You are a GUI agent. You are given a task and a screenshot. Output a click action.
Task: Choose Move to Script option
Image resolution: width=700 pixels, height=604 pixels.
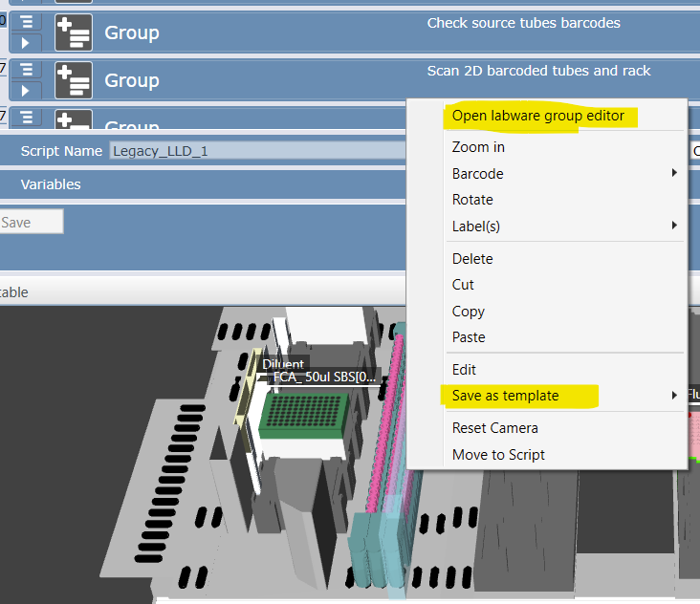coord(498,455)
